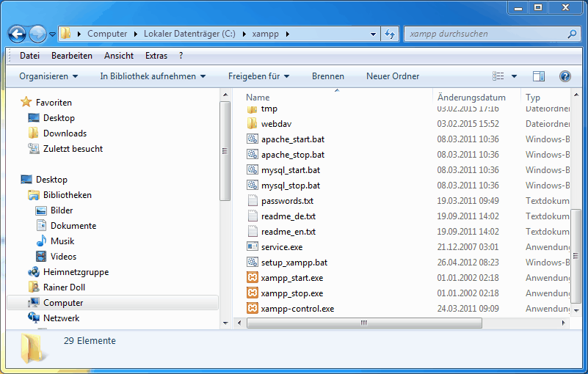Open the In Bibliothek aufnehmen dropdown
The image size is (588, 374).
[153, 76]
